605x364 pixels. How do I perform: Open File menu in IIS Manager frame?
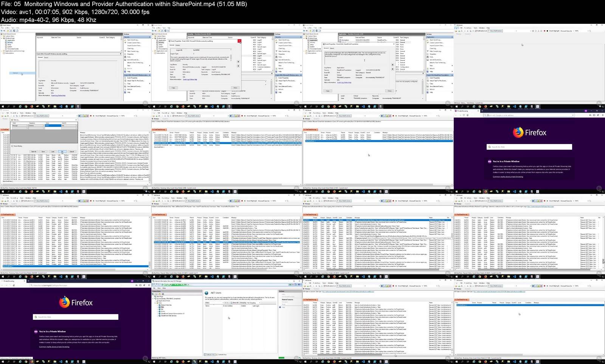coord(154,288)
